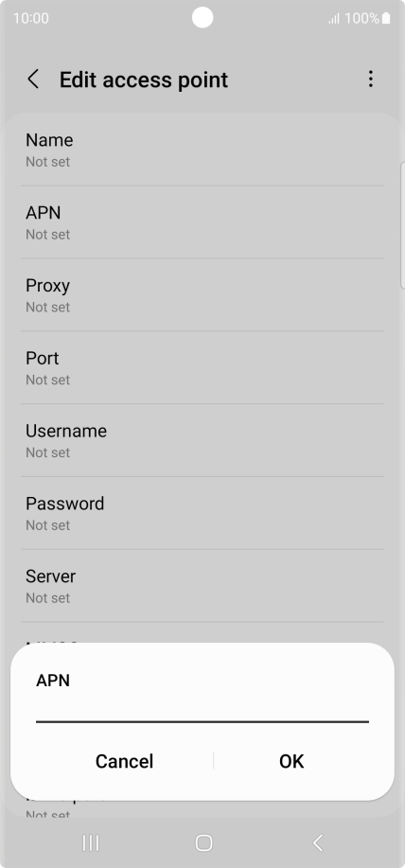Tap the Edit access point title
The height and width of the screenshot is (868, 405).
tap(144, 80)
